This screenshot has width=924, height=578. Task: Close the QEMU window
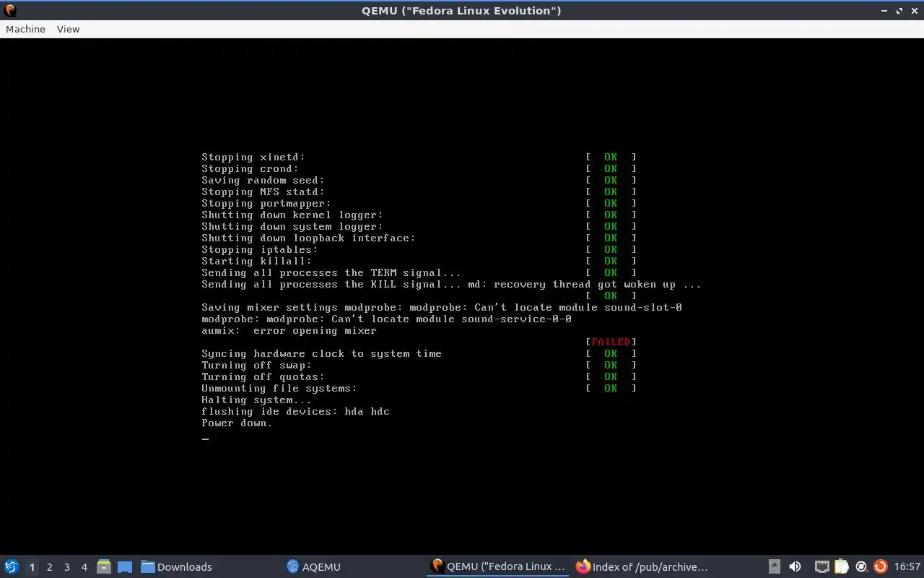pyautogui.click(x=914, y=11)
